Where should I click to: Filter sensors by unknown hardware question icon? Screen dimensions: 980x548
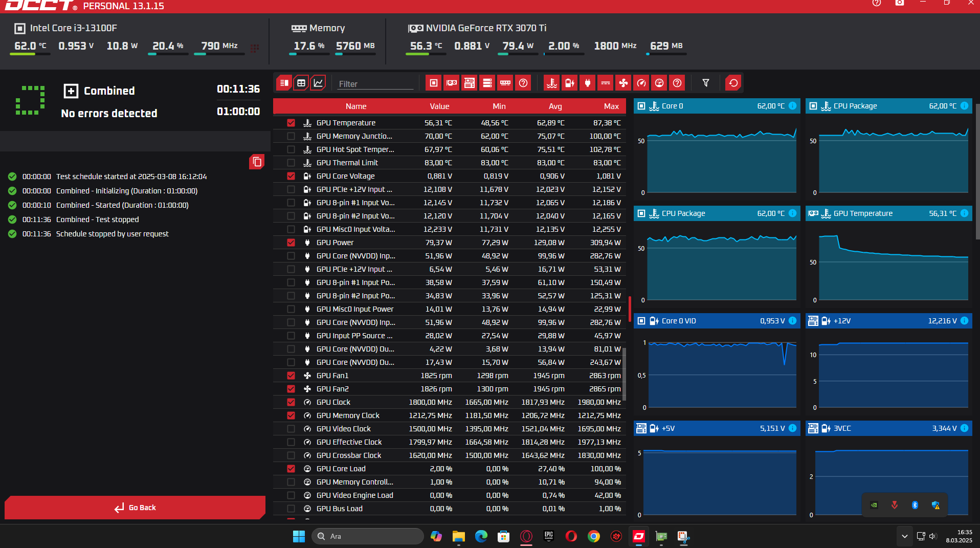pyautogui.click(x=523, y=83)
